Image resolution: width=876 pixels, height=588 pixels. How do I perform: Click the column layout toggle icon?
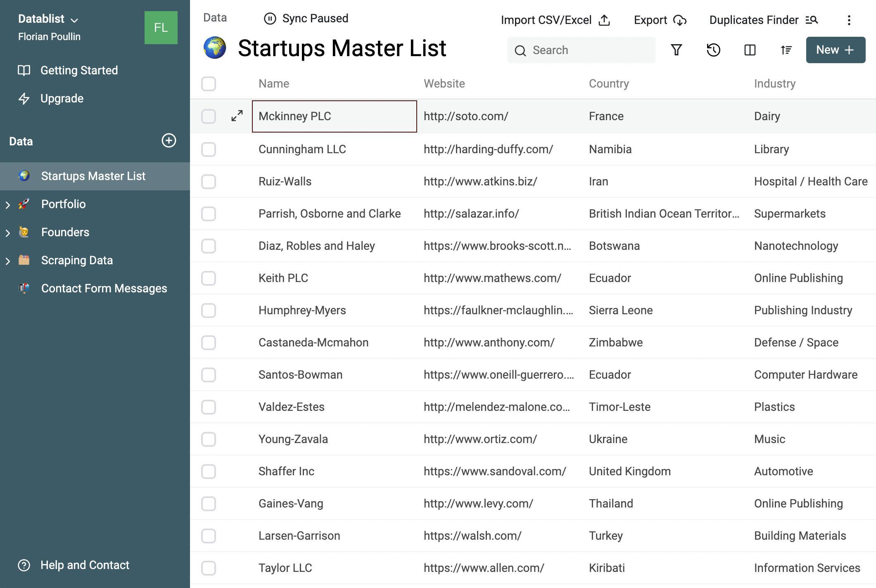750,50
